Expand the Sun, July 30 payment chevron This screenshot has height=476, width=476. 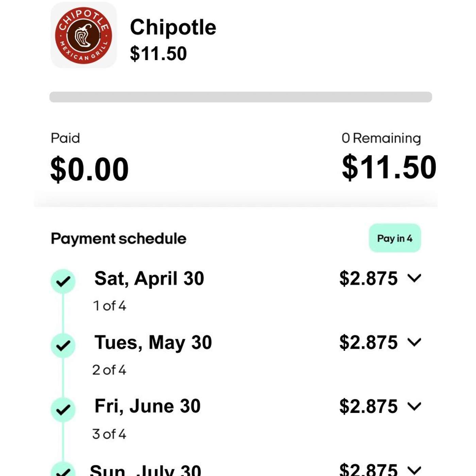[414, 470]
